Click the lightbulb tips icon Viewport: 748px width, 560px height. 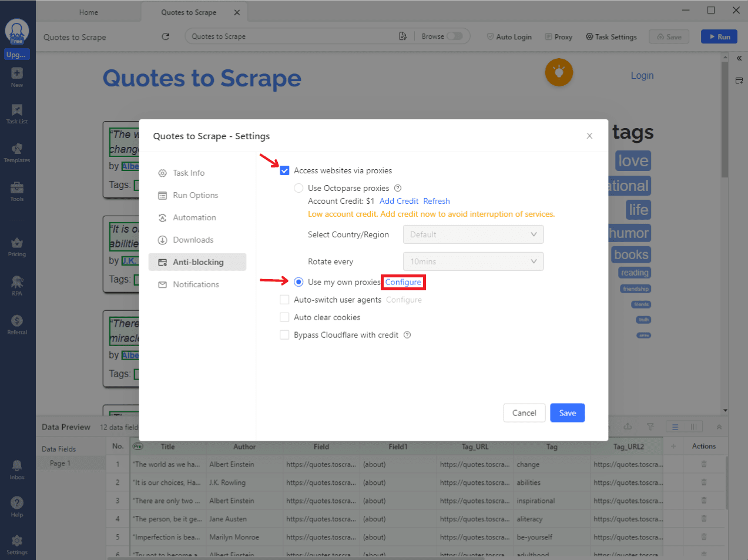[x=558, y=73]
